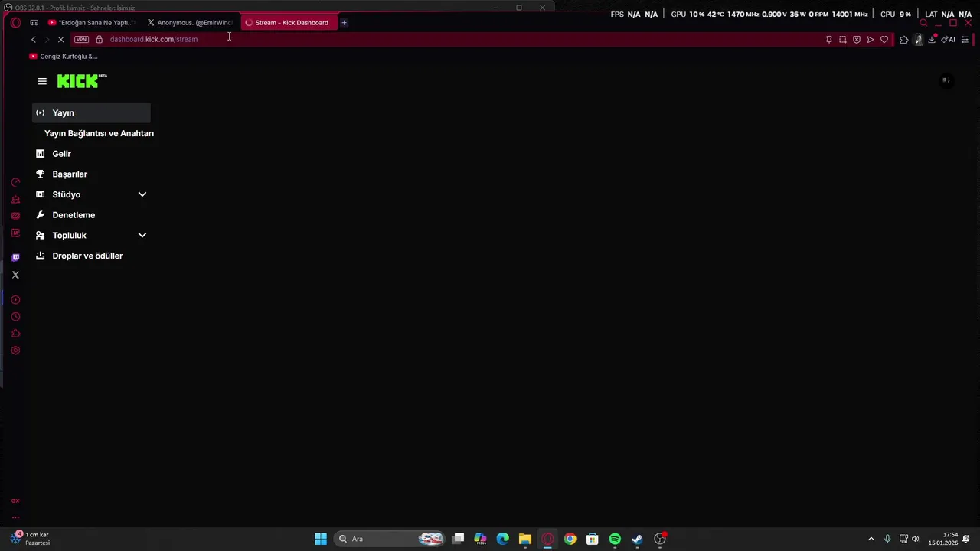Open the ad blocker shield icon
980x551 pixels.
click(857, 39)
